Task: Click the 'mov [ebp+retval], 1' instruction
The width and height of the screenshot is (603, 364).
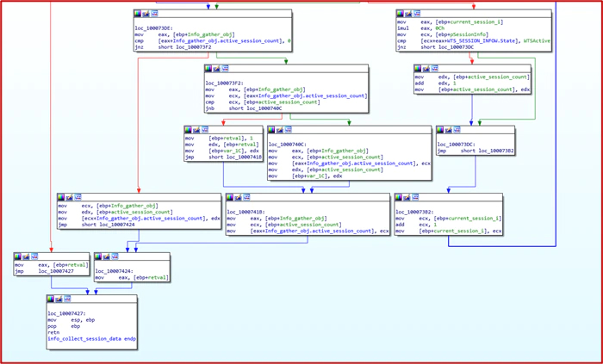Action: [221, 139]
